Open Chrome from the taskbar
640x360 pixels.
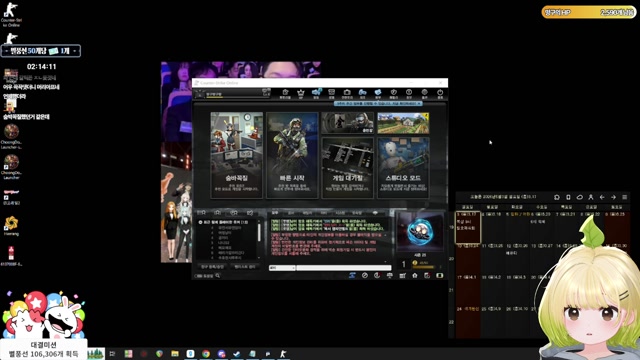[x=206, y=353]
